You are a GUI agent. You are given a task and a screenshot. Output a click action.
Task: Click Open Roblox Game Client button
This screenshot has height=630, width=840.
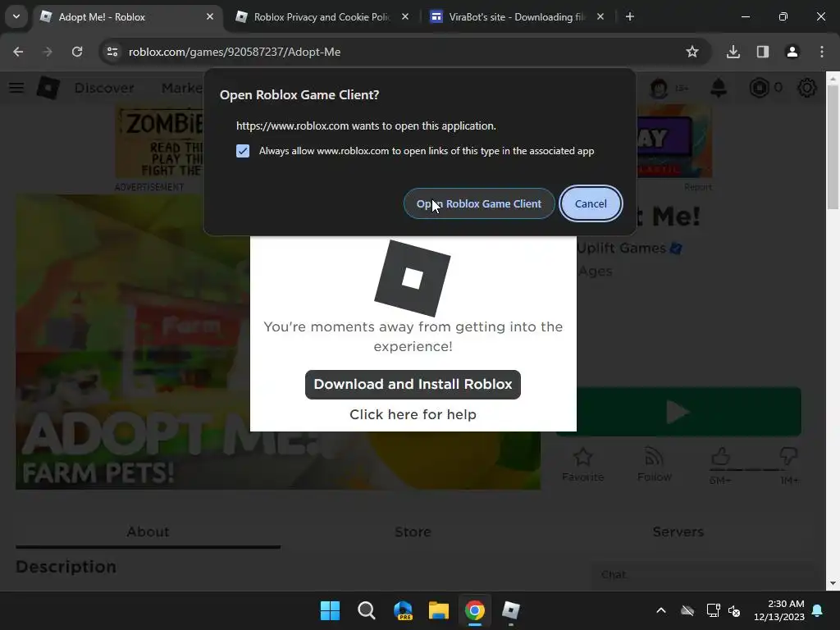(479, 203)
